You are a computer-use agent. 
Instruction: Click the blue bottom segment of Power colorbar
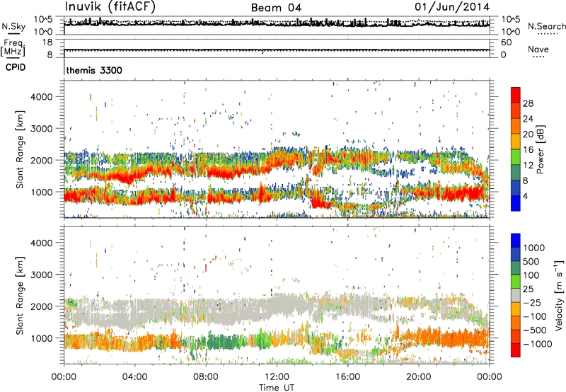(516, 203)
